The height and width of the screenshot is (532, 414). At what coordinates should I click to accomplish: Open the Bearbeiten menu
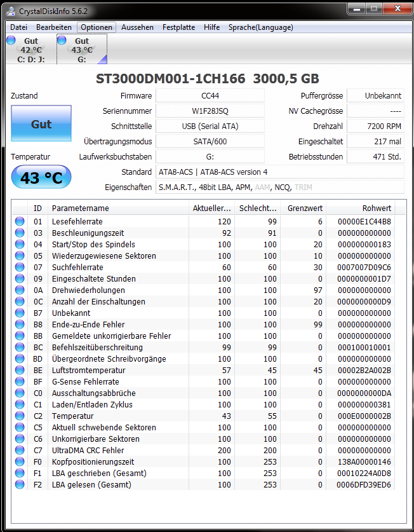pyautogui.click(x=54, y=27)
